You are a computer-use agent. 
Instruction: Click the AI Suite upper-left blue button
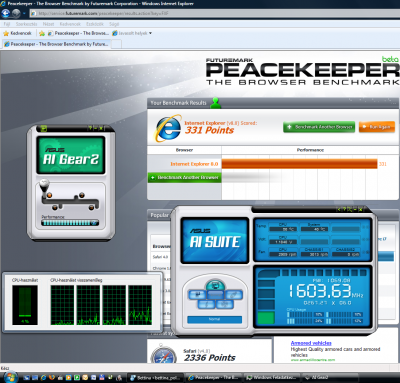197,294
